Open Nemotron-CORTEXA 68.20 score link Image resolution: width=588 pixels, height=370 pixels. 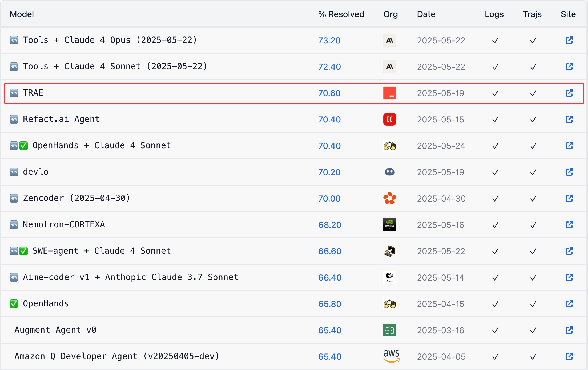[330, 225]
